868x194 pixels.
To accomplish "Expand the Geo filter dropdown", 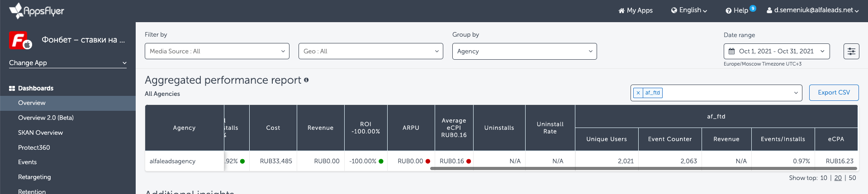I will [371, 51].
